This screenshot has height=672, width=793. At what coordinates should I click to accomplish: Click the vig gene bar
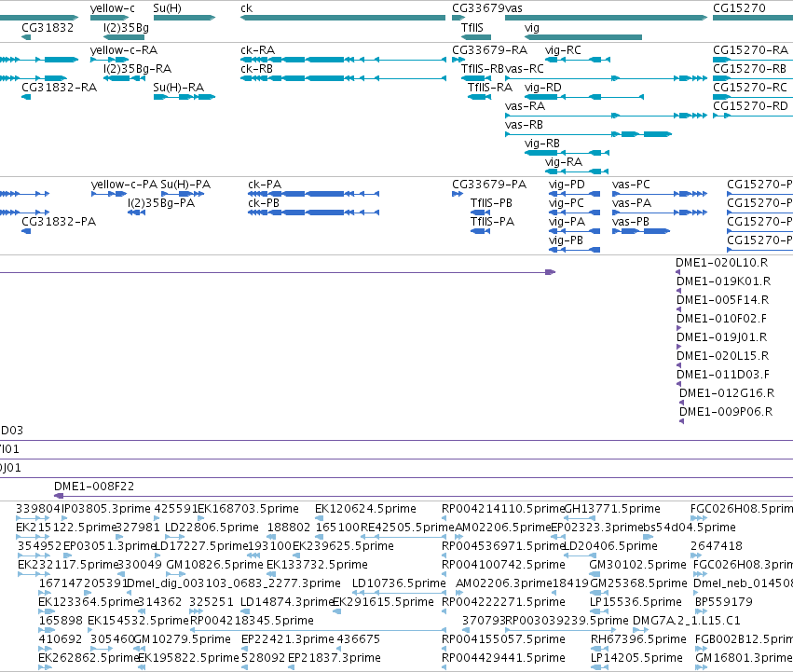click(x=583, y=37)
